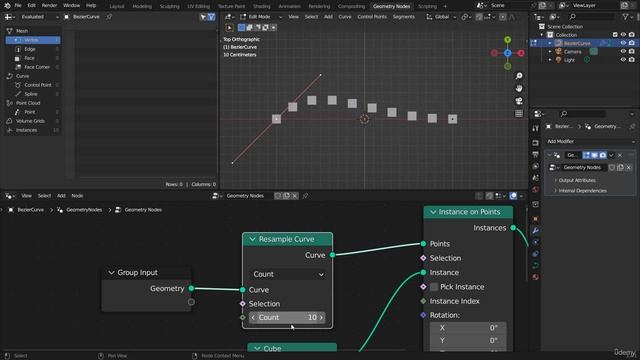
Task: Toggle camera view icon in the viewport
Action: pos(519,101)
